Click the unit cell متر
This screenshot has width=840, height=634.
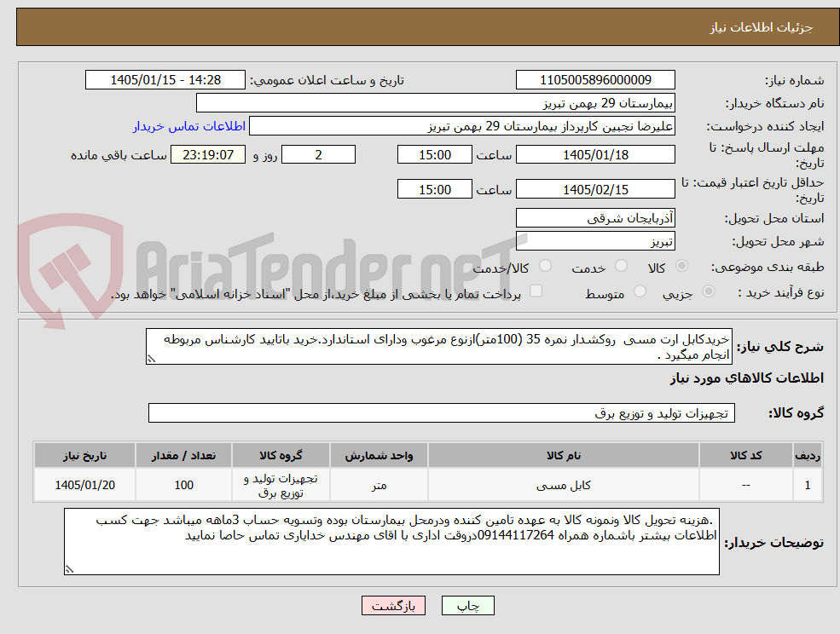coord(379,485)
